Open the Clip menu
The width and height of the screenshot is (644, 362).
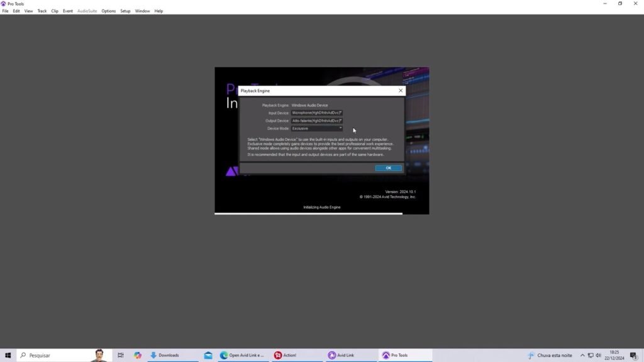click(55, 11)
